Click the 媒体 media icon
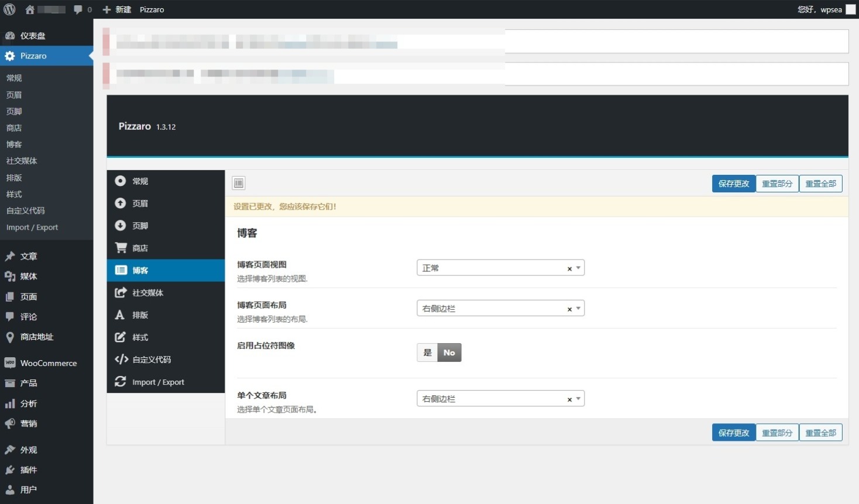859x504 pixels. tap(10, 277)
